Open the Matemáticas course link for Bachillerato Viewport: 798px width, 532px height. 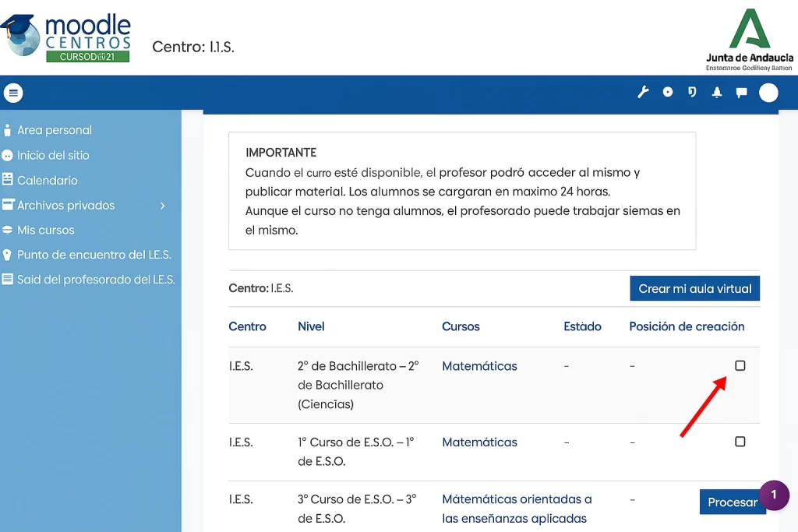pyautogui.click(x=478, y=365)
